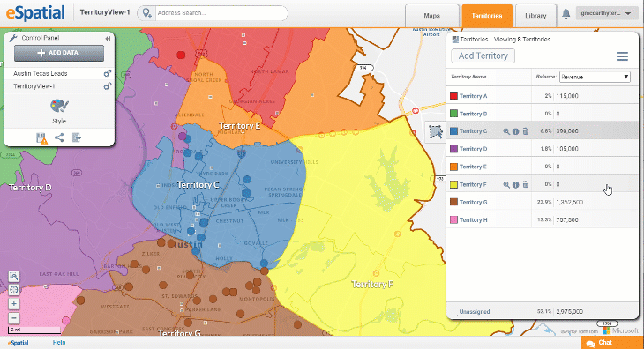Open the territories hamburger menu

click(622, 56)
